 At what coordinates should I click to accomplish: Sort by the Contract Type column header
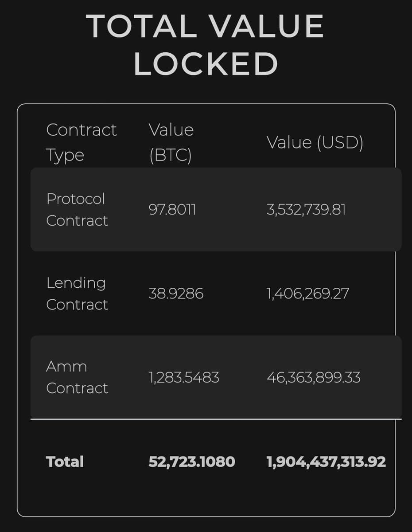(x=81, y=142)
